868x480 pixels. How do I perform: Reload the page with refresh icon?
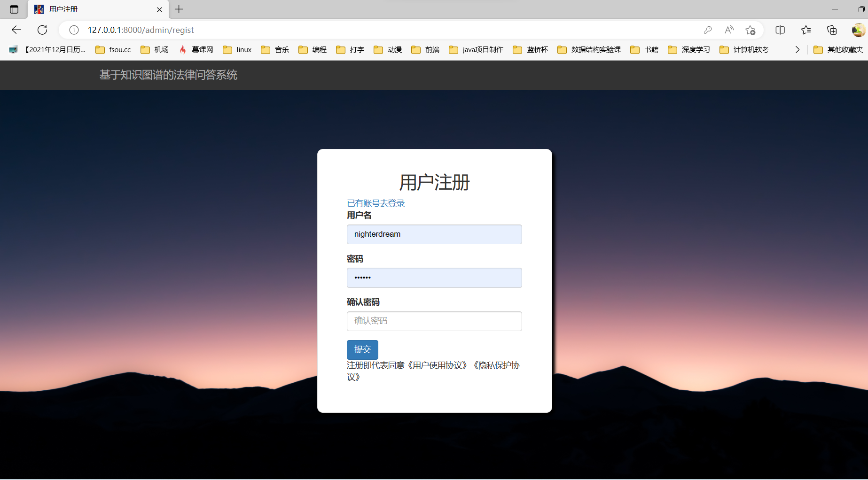click(42, 30)
